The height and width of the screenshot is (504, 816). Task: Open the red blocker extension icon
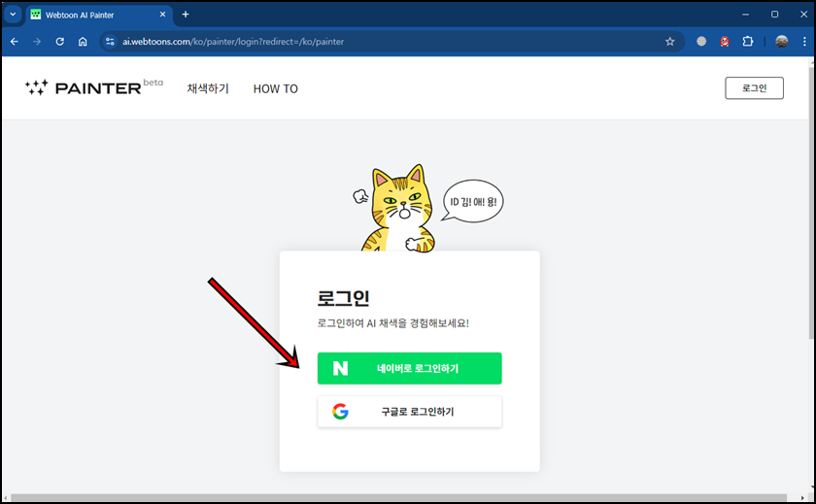coord(725,42)
